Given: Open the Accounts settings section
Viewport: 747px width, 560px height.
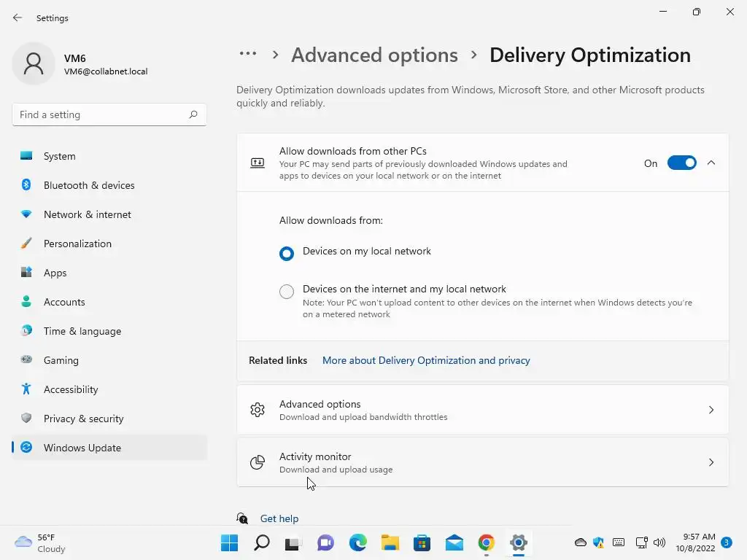Looking at the screenshot, I should point(64,302).
